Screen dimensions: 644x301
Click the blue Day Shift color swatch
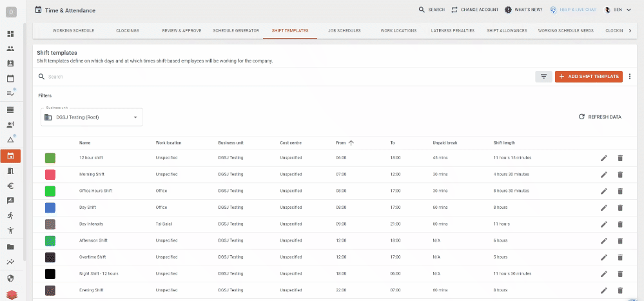pyautogui.click(x=50, y=208)
